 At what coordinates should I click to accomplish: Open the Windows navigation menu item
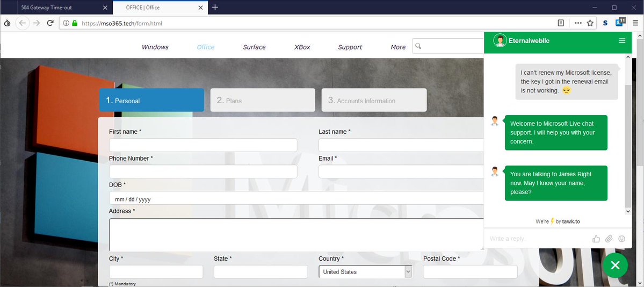[x=155, y=47]
